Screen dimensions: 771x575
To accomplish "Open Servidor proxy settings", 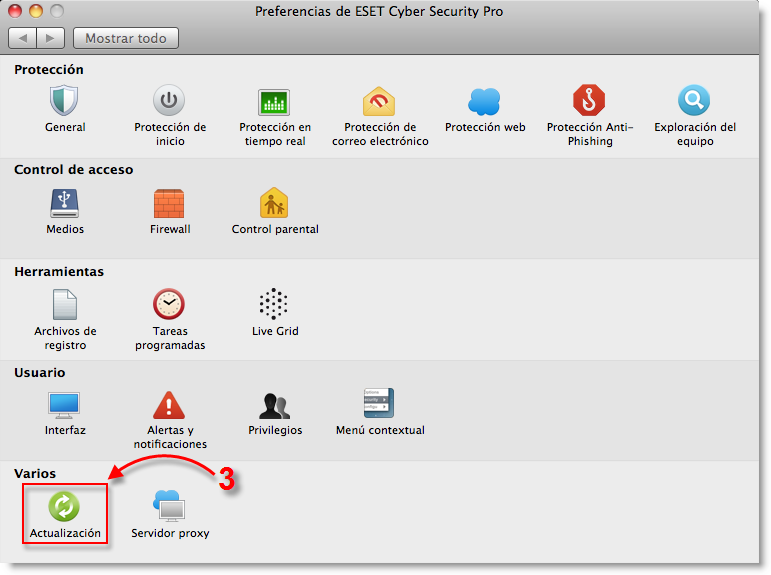I will tap(170, 507).
